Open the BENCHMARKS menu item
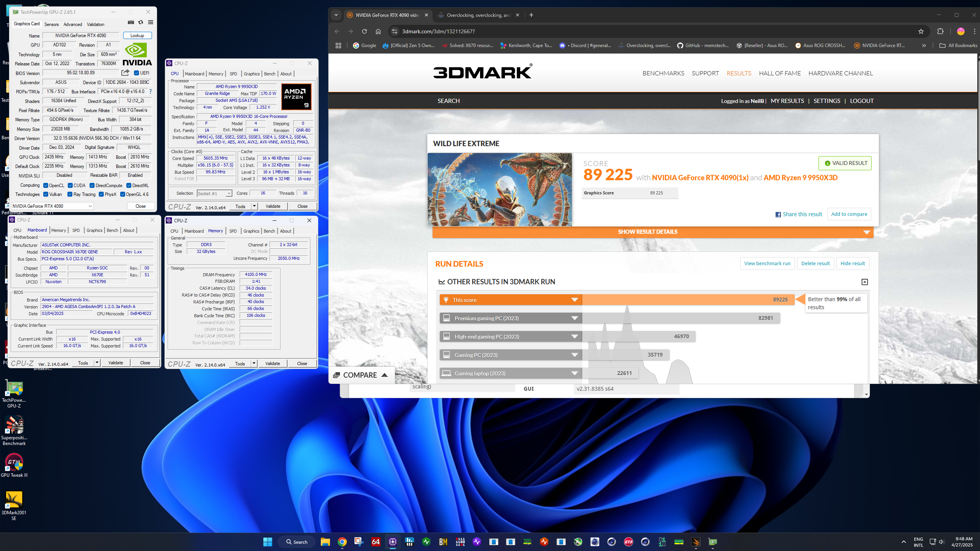The image size is (980, 551). click(x=663, y=73)
